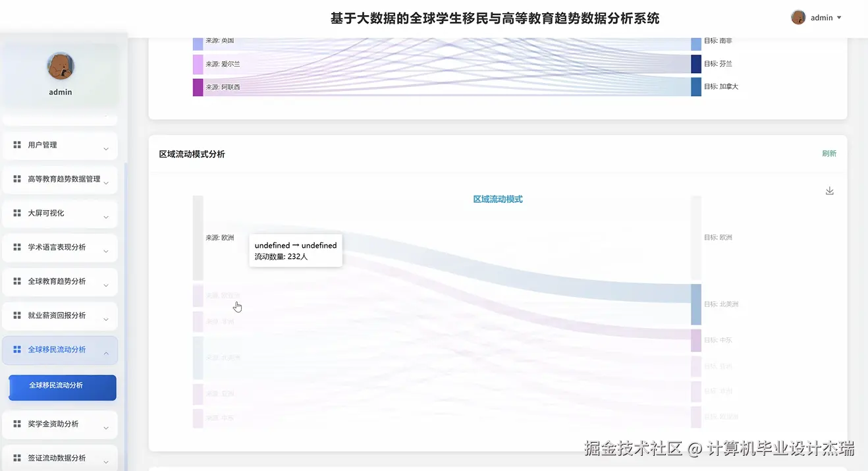Expand the 奖学金资助分析 chevron
This screenshot has height=471, width=868.
(106, 428)
